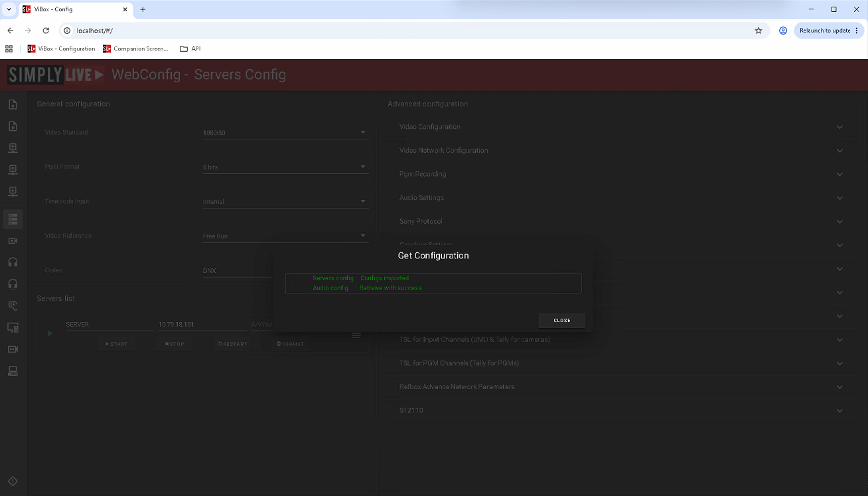Reload the localhost page
868x496 pixels.
coord(46,31)
